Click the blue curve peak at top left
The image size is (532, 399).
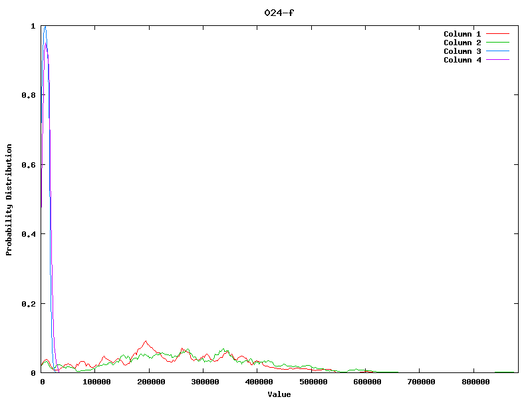click(x=45, y=27)
